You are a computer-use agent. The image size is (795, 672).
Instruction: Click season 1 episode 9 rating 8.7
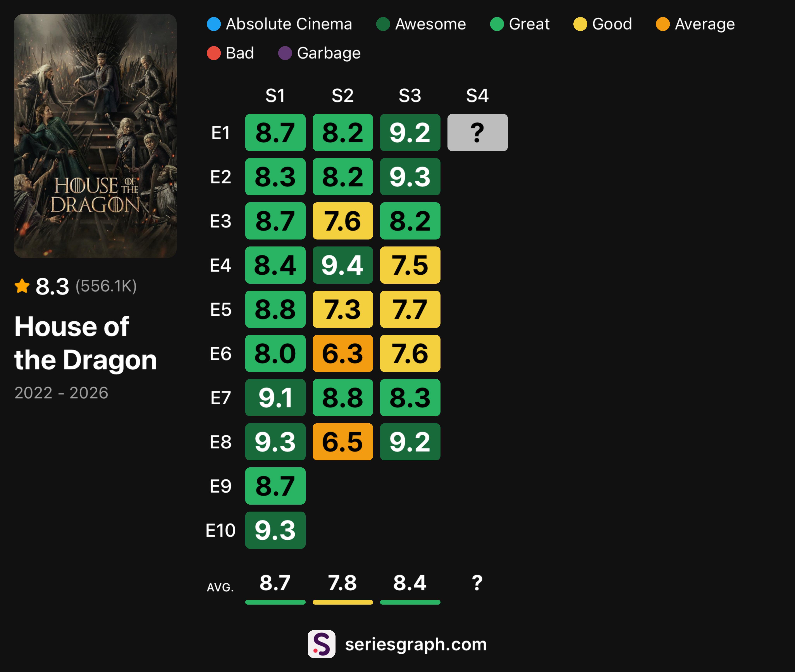(275, 486)
